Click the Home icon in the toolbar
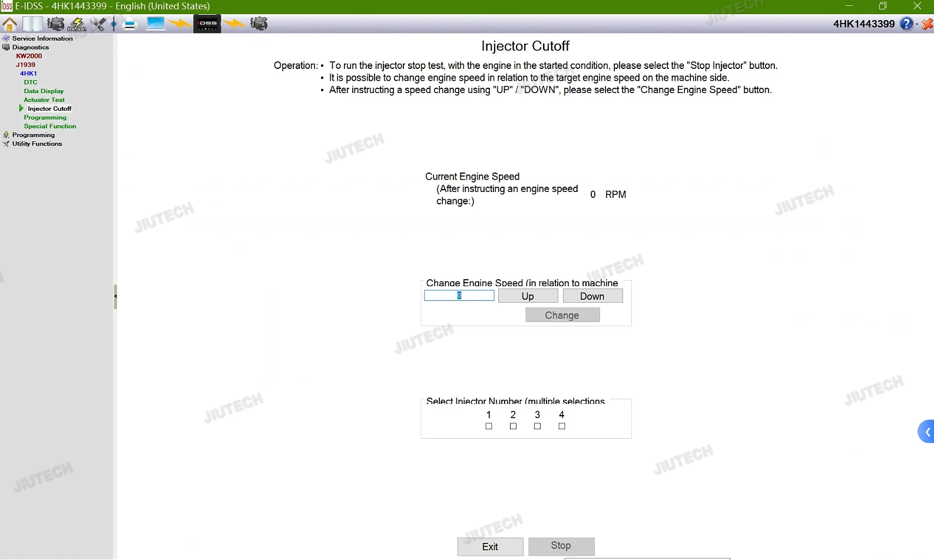 (10, 24)
